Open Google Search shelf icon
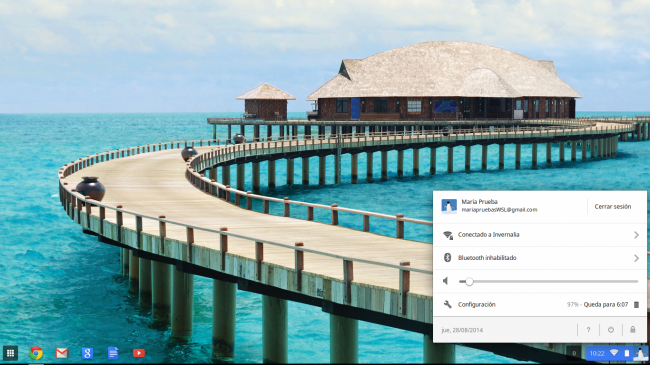Image resolution: width=650 pixels, height=365 pixels. coord(87,353)
